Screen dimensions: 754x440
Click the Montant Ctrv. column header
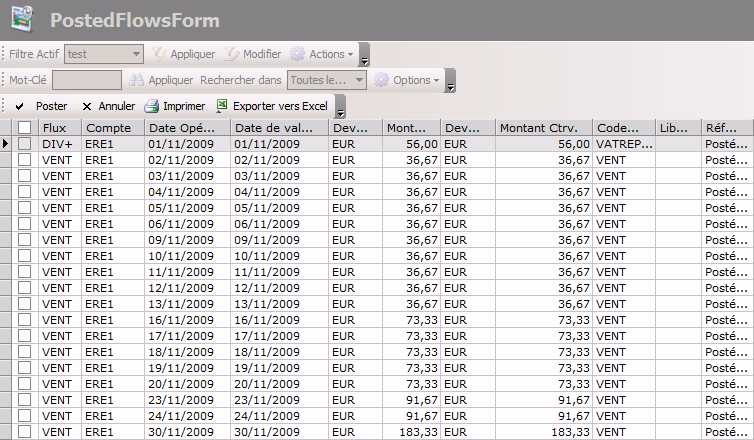click(x=542, y=128)
